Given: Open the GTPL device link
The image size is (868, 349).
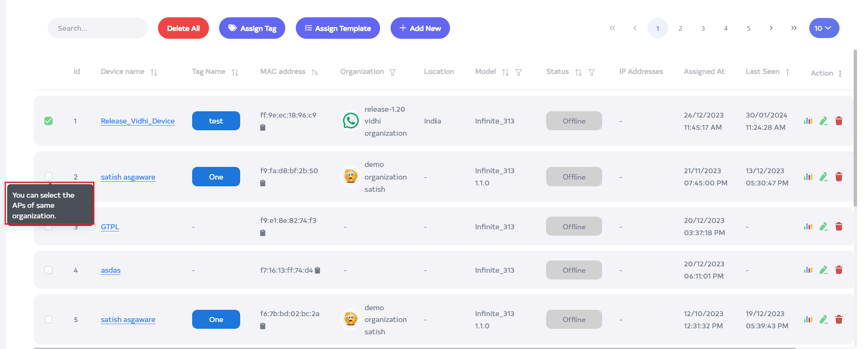Looking at the screenshot, I should click(x=110, y=227).
